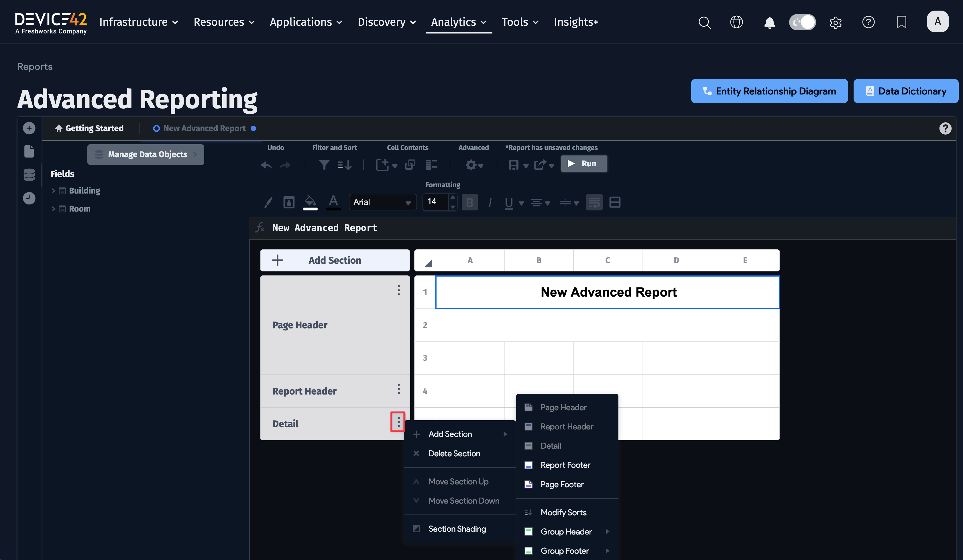
Task: Open the report Filter funnel tool
Action: tap(324, 165)
